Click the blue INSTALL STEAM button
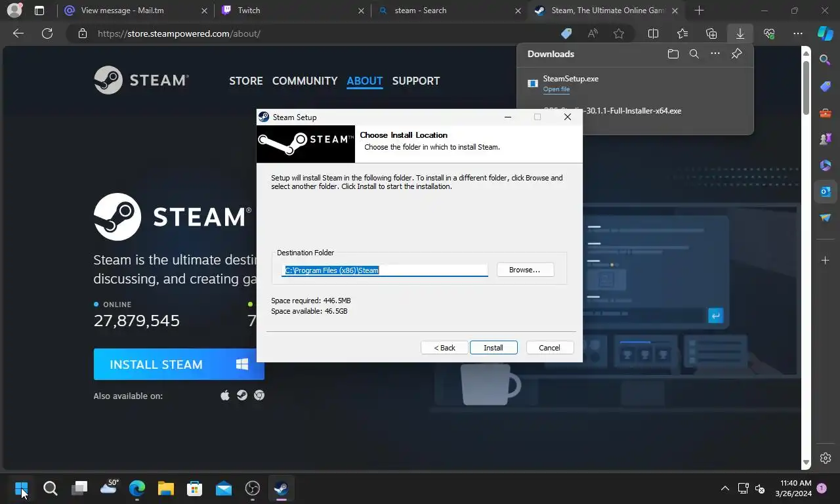Image resolution: width=840 pixels, height=504 pixels. click(x=178, y=364)
